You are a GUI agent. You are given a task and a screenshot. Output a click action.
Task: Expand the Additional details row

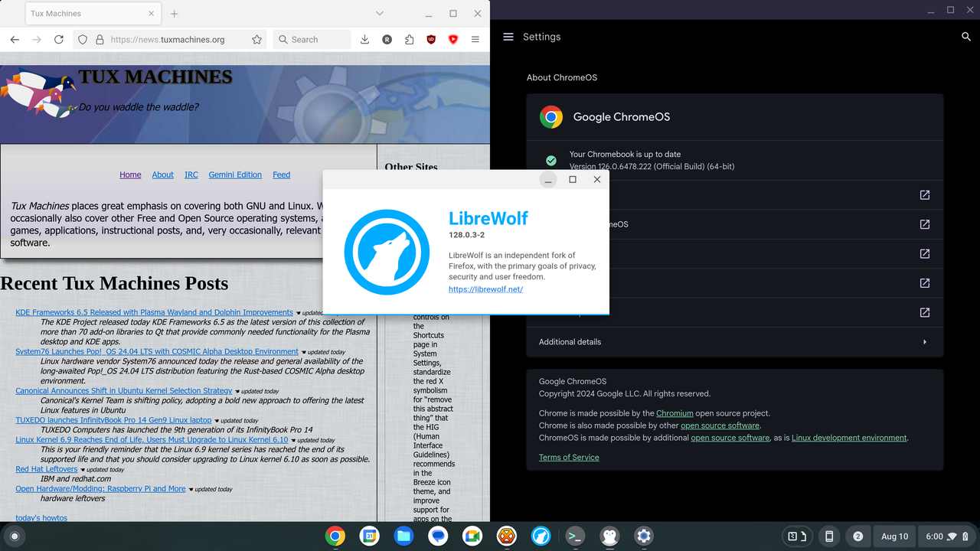coord(735,342)
